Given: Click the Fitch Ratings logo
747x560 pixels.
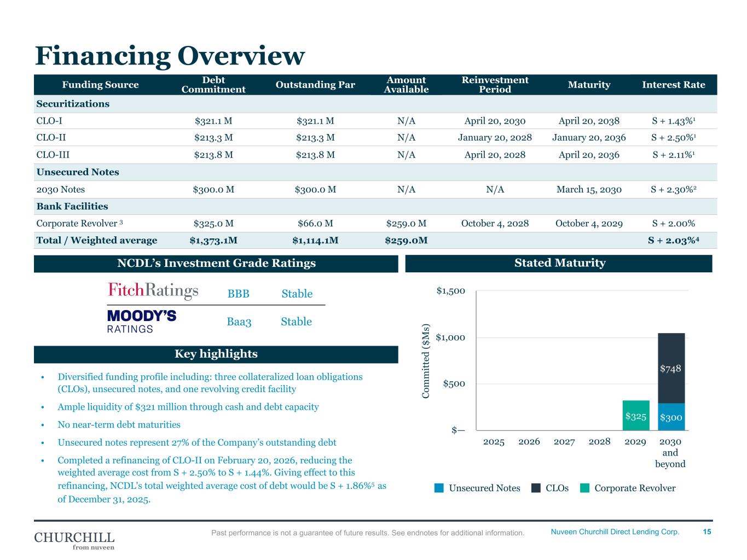Looking at the screenshot, I should tap(153, 291).
